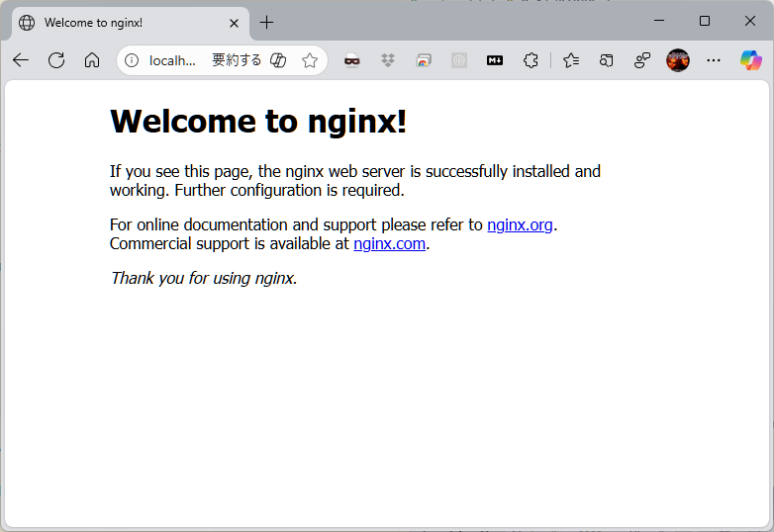Open the gray podcast-style extension icon
The height and width of the screenshot is (532, 774).
459,60
